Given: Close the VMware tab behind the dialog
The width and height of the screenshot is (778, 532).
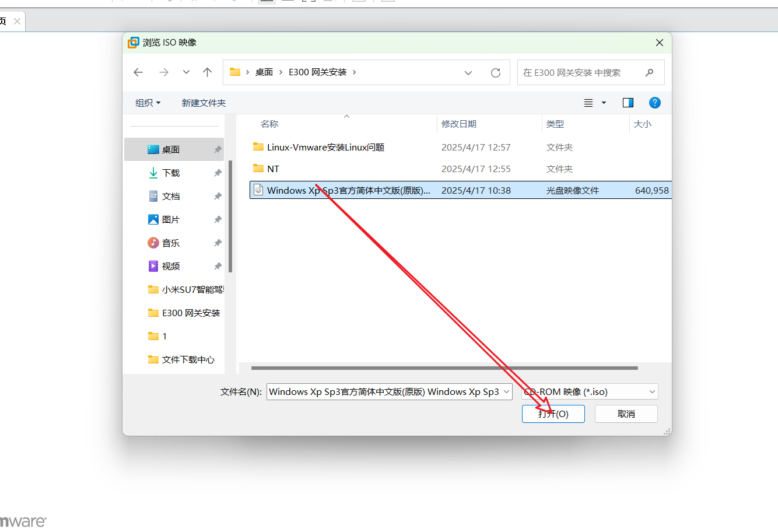Looking at the screenshot, I should tap(17, 22).
